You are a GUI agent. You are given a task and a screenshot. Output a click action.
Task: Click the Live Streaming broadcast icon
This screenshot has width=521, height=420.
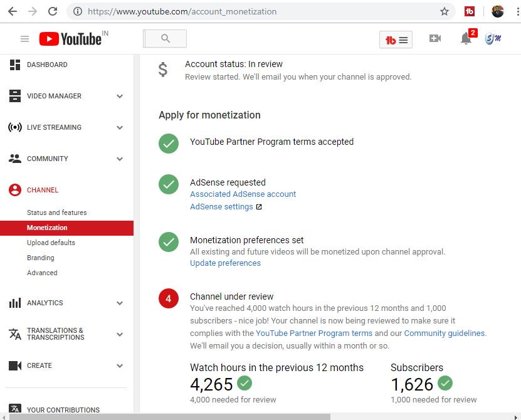pyautogui.click(x=15, y=127)
